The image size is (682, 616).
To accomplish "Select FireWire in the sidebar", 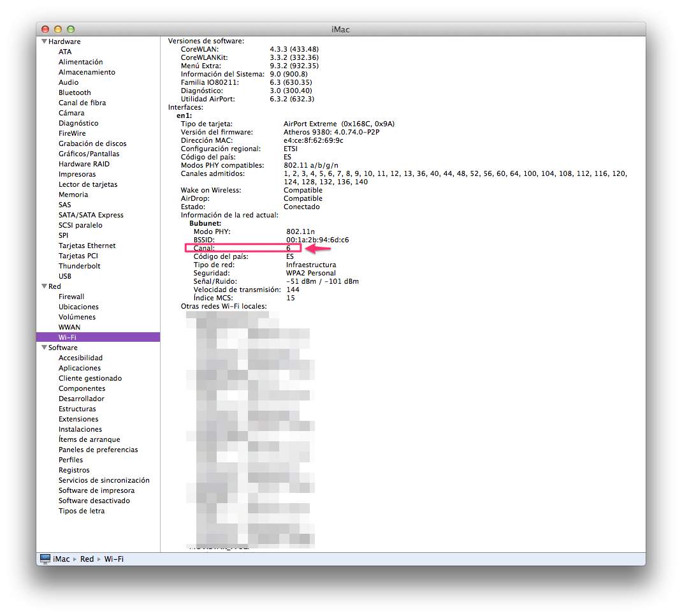I will [72, 133].
